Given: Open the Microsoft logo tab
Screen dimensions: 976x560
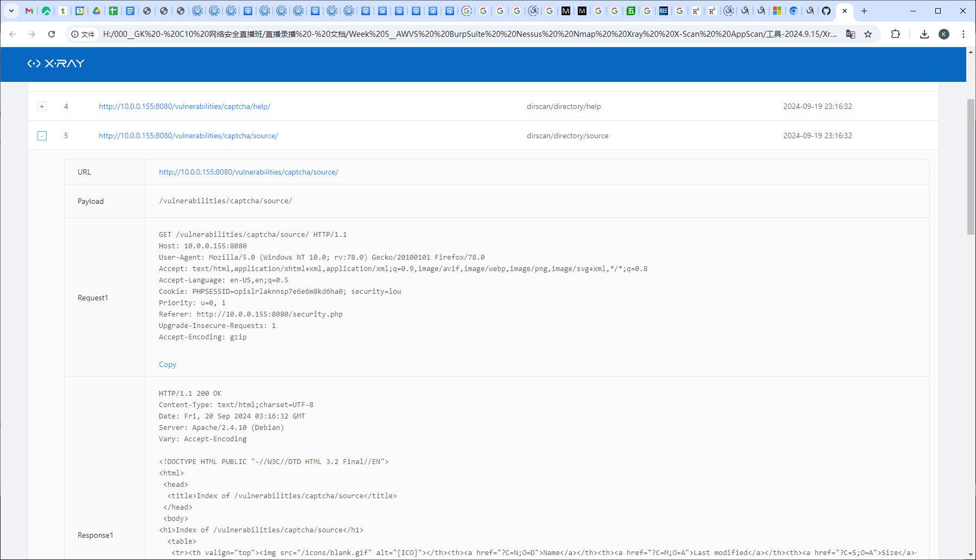Looking at the screenshot, I should (x=777, y=11).
